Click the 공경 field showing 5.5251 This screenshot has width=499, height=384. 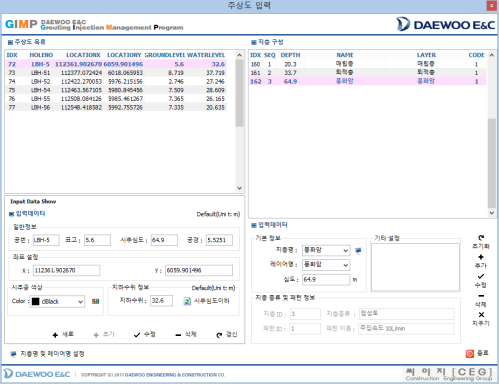(x=219, y=240)
